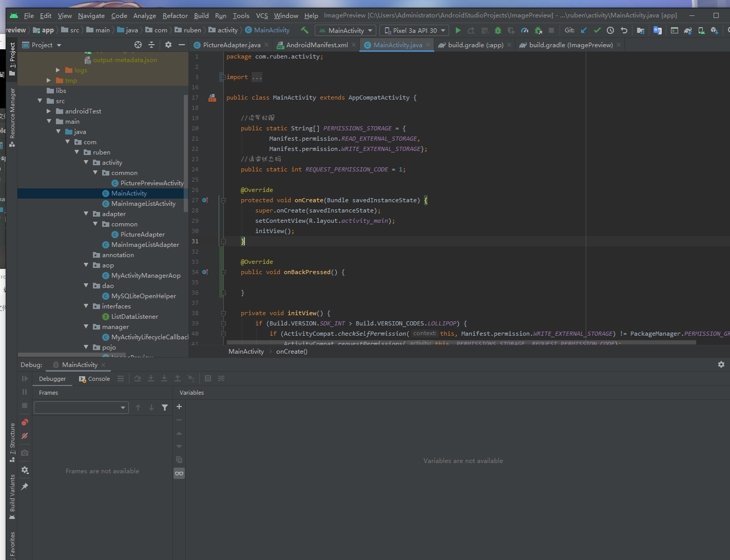Click the hammer Make Project icon
The height and width of the screenshot is (560, 730).
[304, 30]
